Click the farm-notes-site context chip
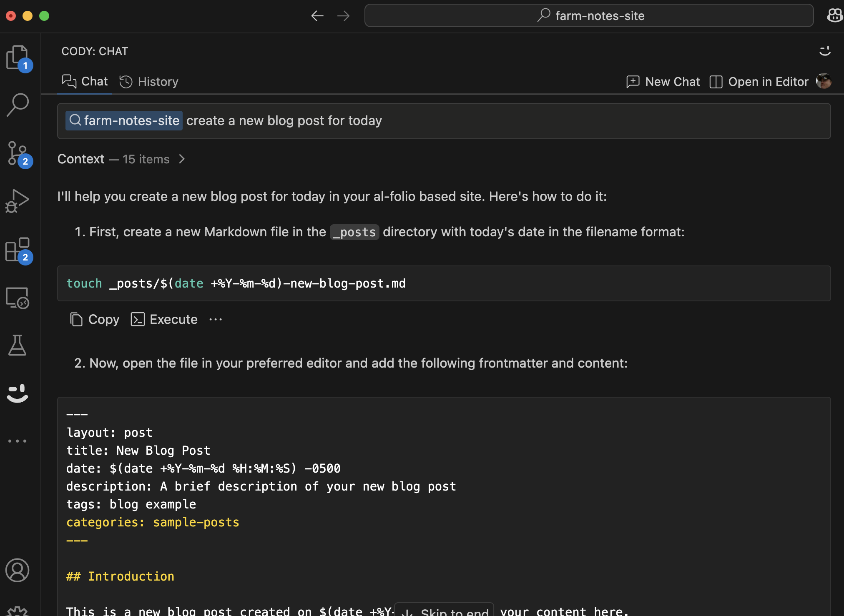This screenshot has width=844, height=616. pos(124,120)
